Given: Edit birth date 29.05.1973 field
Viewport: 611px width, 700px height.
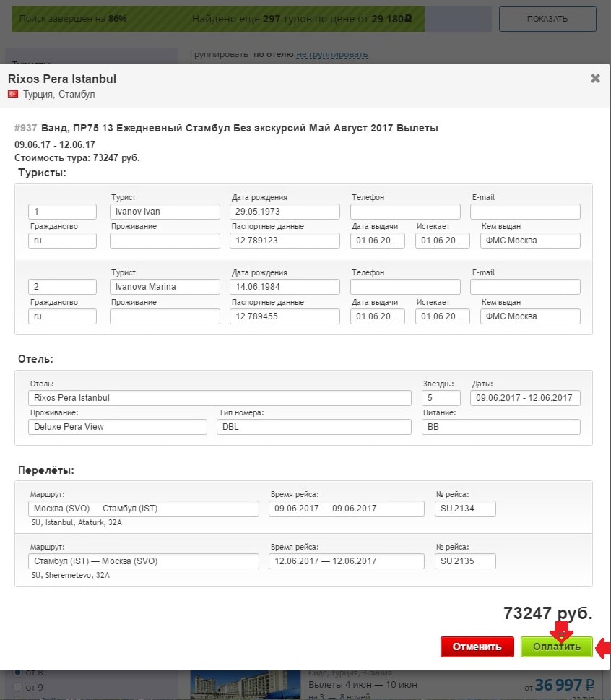Looking at the screenshot, I should point(285,212).
